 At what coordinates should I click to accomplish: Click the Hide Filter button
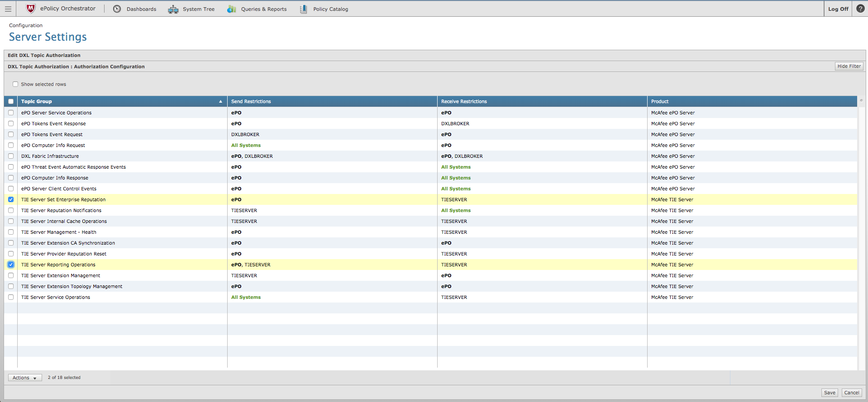849,66
